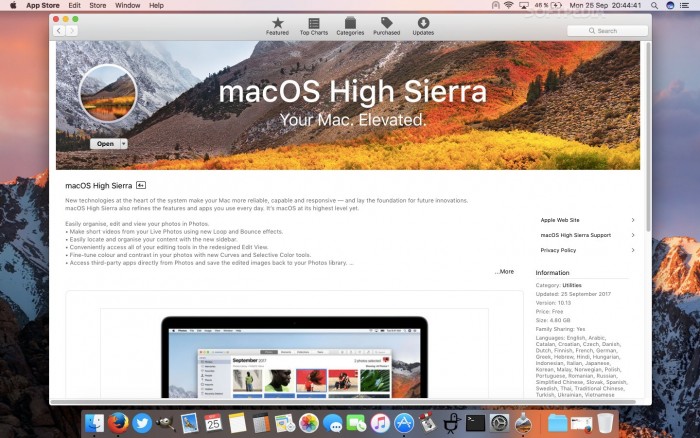The image size is (700, 438).
Task: Click the 4+ age rating badge
Action: click(141, 185)
